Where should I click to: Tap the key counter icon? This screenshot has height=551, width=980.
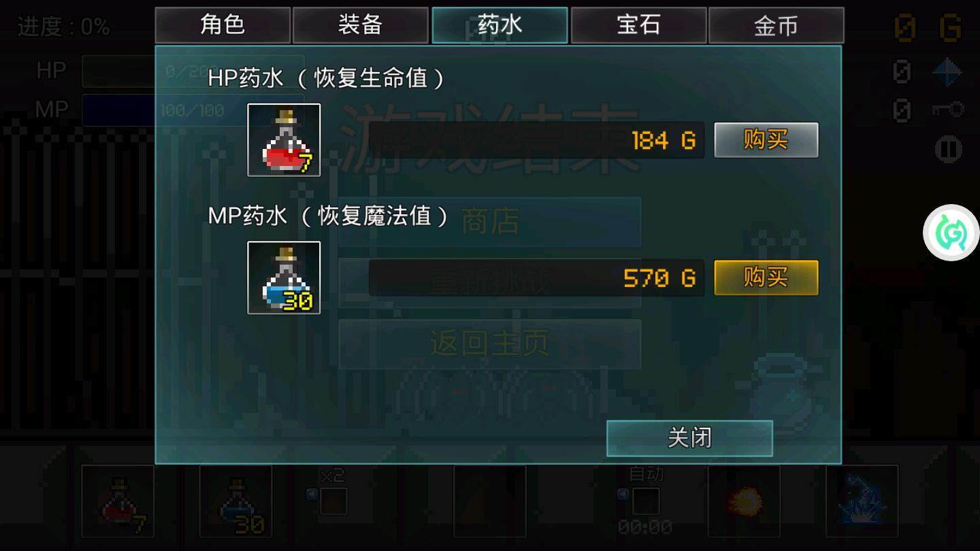point(947,110)
